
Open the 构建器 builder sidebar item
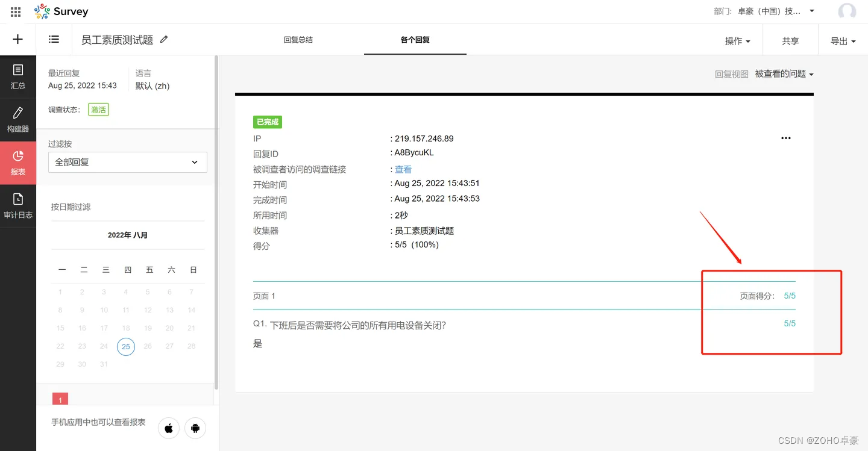[18, 120]
